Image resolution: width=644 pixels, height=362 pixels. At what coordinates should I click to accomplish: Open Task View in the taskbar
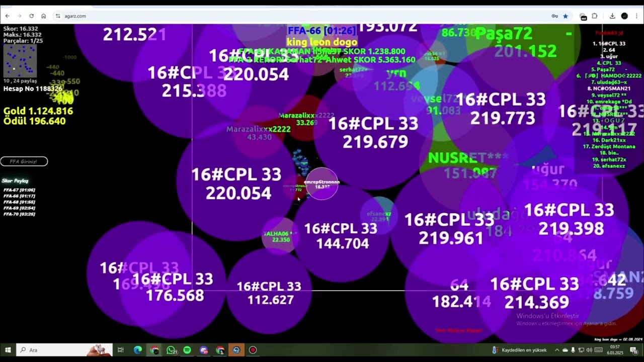point(121,350)
